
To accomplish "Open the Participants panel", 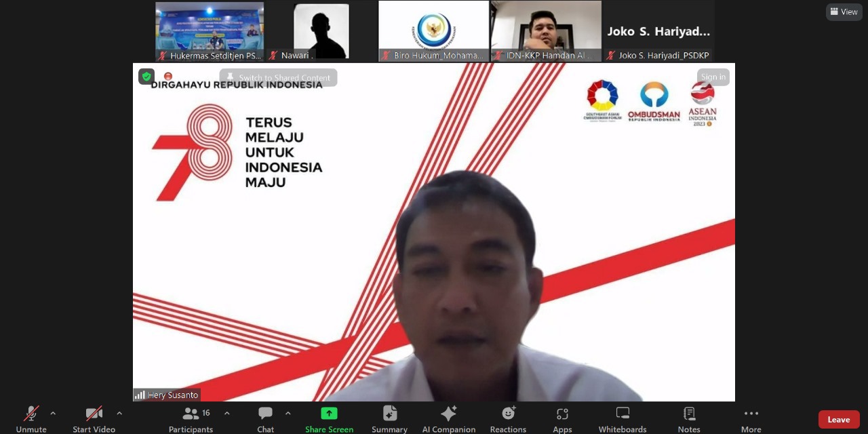I will point(191,419).
